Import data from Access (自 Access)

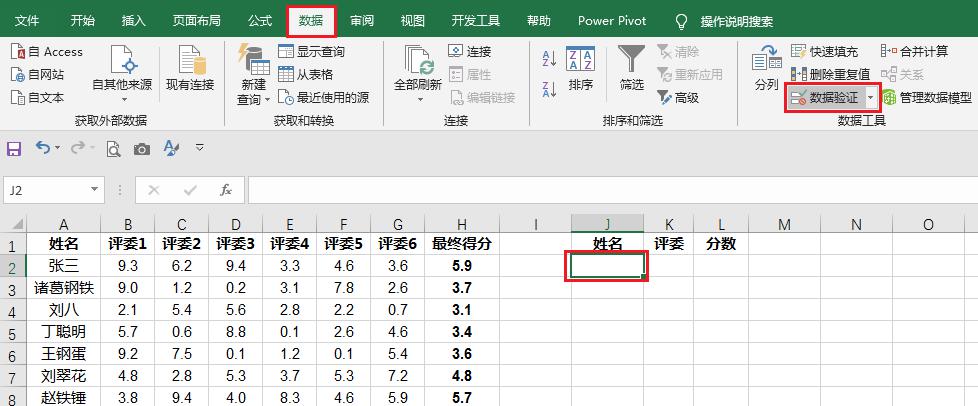[47, 52]
